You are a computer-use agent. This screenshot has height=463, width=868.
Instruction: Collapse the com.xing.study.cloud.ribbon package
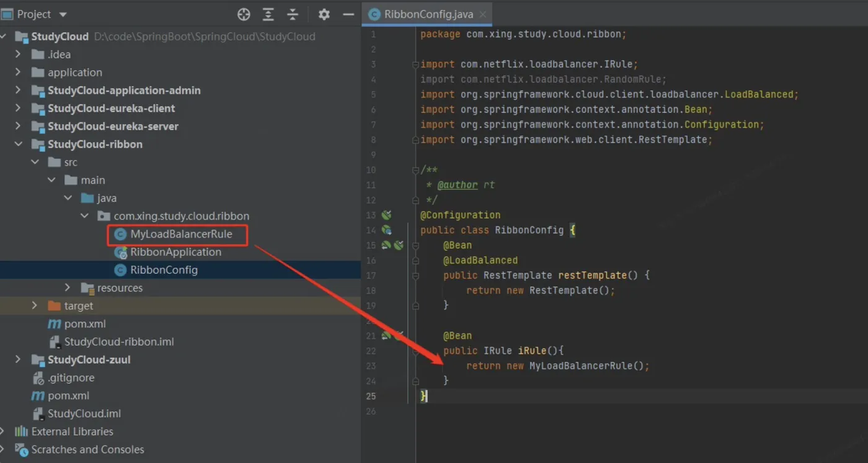pyautogui.click(x=84, y=217)
